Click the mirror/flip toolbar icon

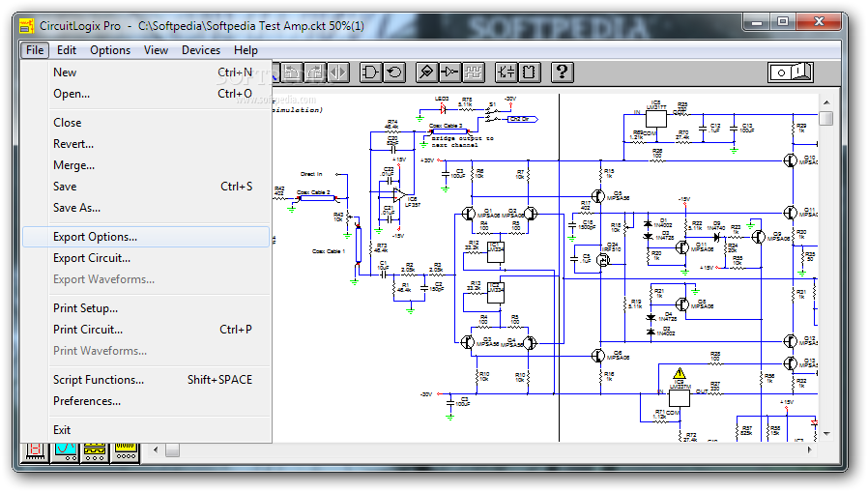pos(338,72)
